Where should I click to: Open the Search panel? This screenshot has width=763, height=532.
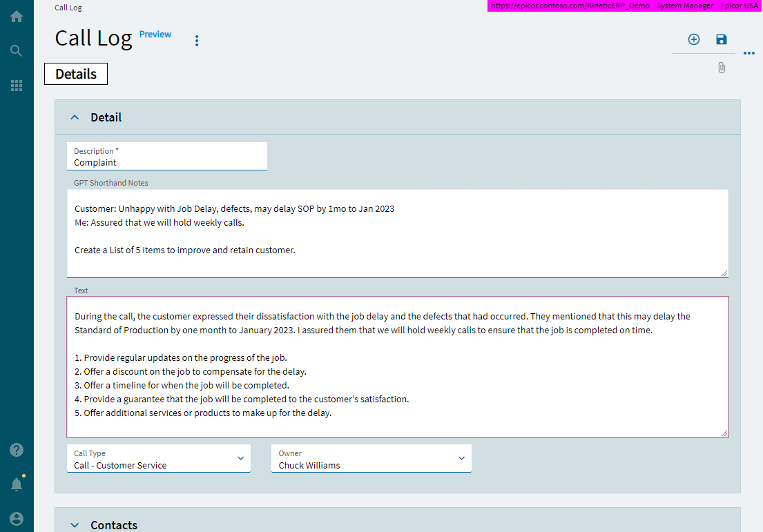[16, 50]
